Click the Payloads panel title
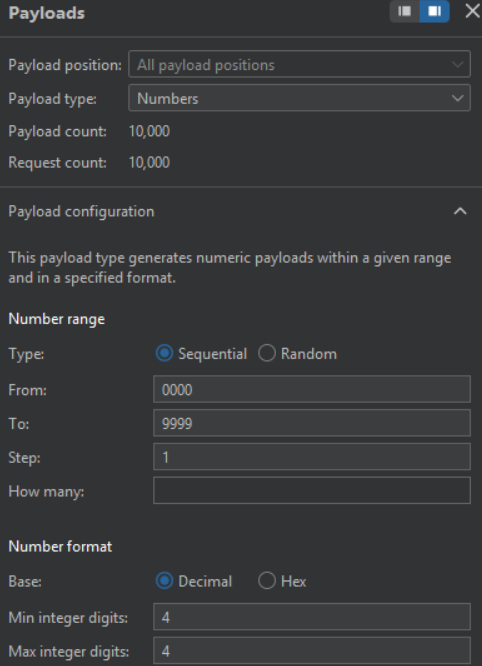This screenshot has width=482, height=666. pyautogui.click(x=47, y=13)
